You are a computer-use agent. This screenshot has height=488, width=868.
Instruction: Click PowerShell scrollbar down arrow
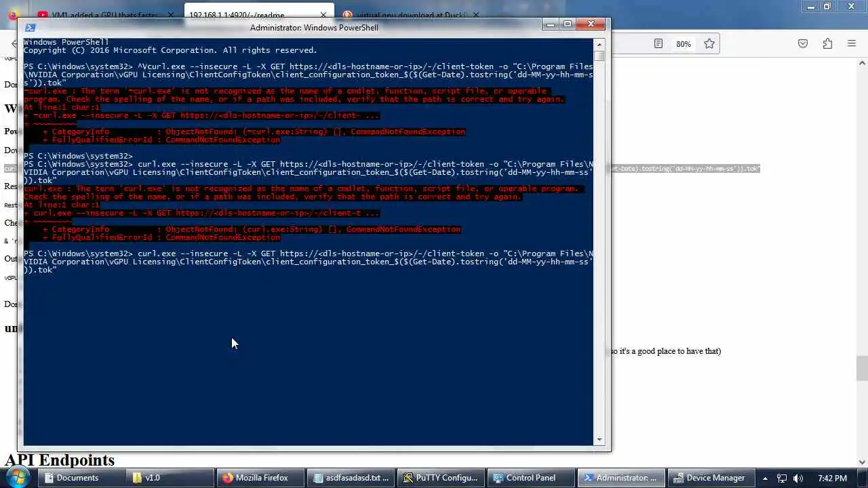click(x=599, y=440)
